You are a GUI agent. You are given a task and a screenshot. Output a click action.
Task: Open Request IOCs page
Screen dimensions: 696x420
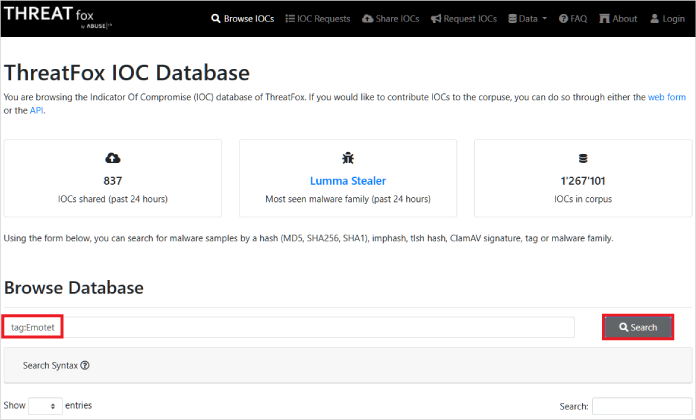pyautogui.click(x=464, y=19)
